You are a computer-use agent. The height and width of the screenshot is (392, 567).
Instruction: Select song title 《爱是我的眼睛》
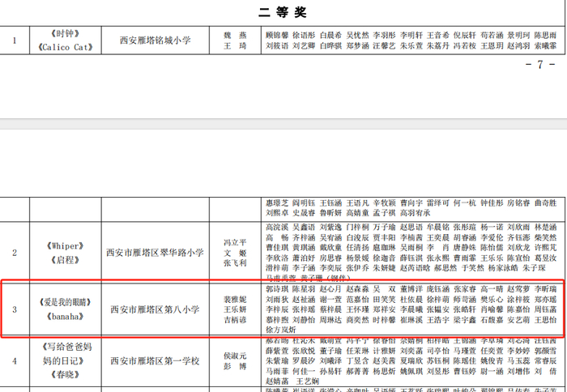(65, 302)
